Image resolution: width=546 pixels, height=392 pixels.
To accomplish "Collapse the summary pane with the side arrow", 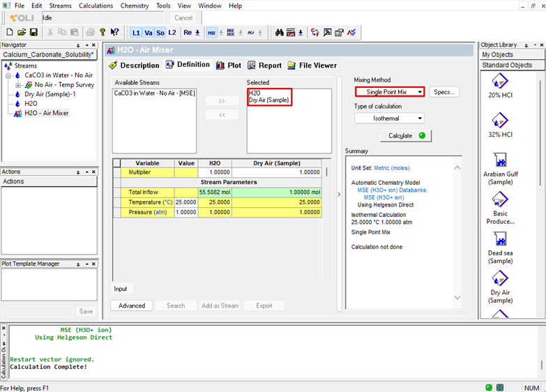I will click(339, 195).
